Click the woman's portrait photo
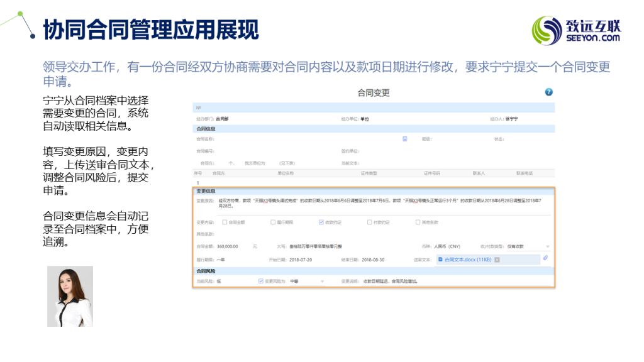Image resolution: width=644 pixels, height=362 pixels. click(x=70, y=296)
